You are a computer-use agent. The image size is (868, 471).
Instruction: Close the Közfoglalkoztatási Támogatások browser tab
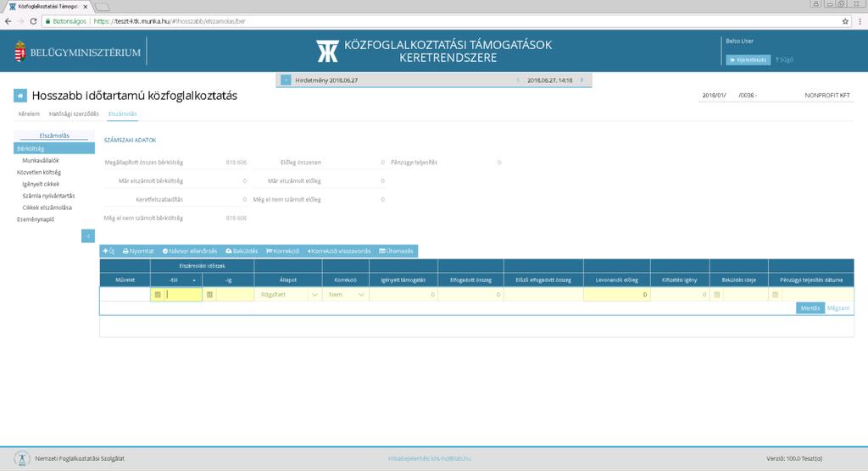tap(86, 7)
